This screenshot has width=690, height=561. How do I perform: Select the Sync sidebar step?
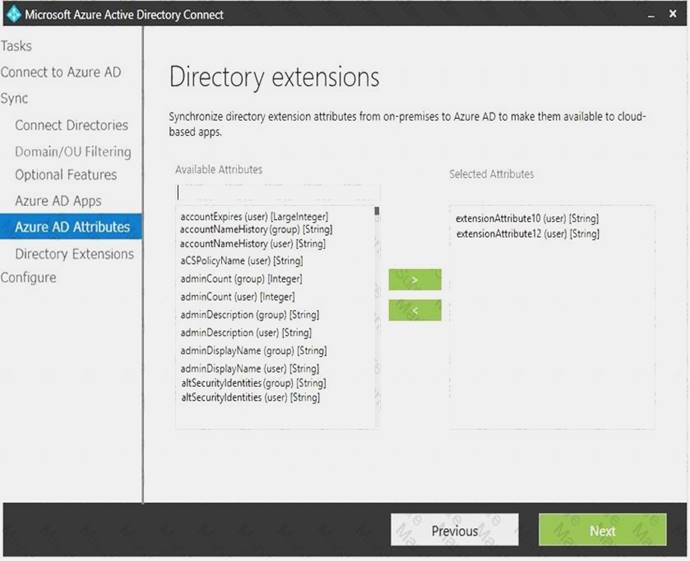[14, 98]
